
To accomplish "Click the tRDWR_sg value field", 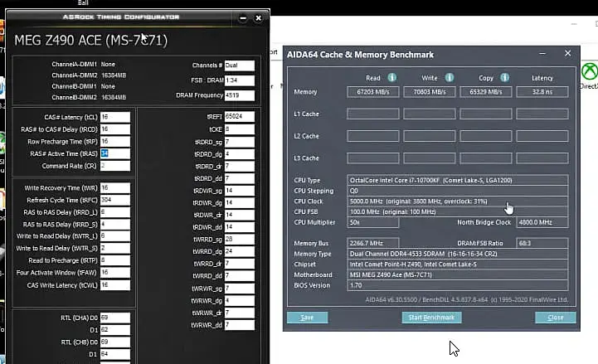I will (240, 191).
